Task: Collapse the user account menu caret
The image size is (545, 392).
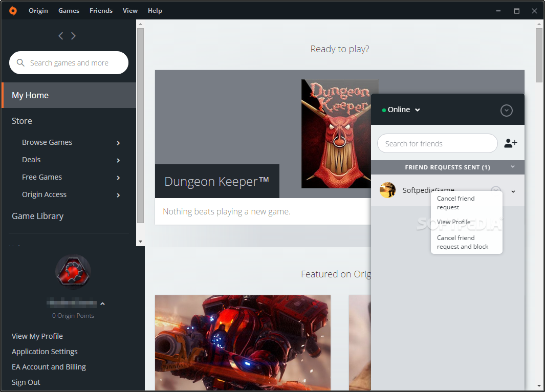Action: tap(102, 303)
